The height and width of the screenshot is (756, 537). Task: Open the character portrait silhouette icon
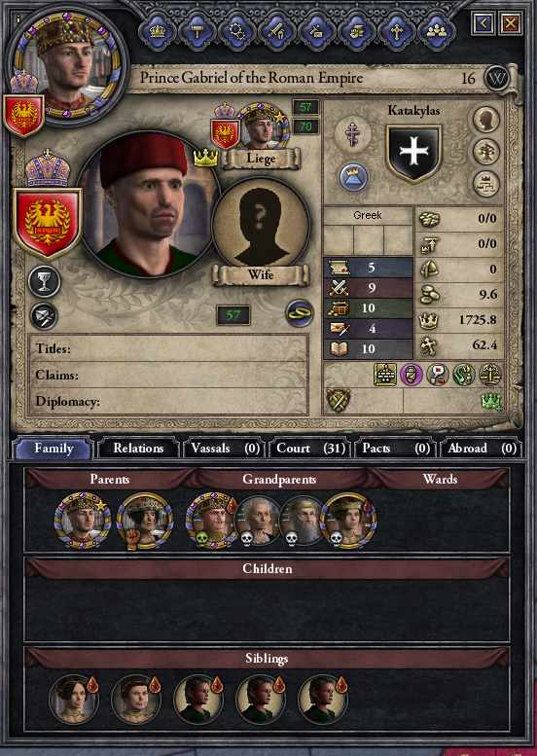coord(485,120)
